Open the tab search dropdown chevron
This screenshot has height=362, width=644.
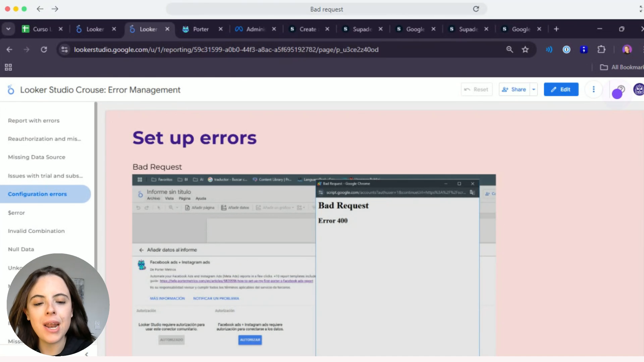pos(8,29)
